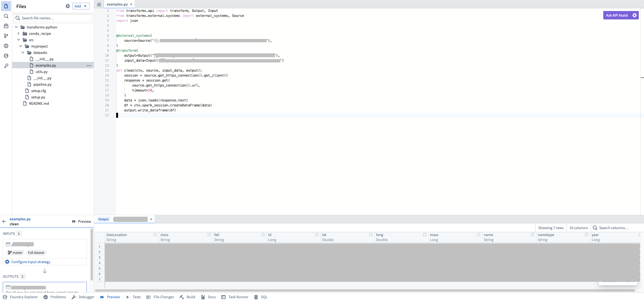Open Foundry Explorer in bottom bar
Viewport: 644px width, 301px height.
[x=20, y=297]
